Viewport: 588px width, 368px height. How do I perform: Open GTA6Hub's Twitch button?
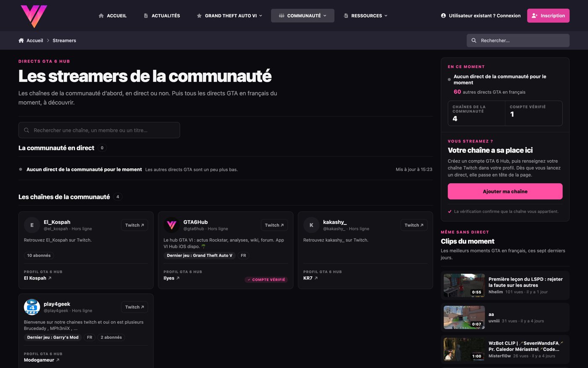tap(274, 225)
